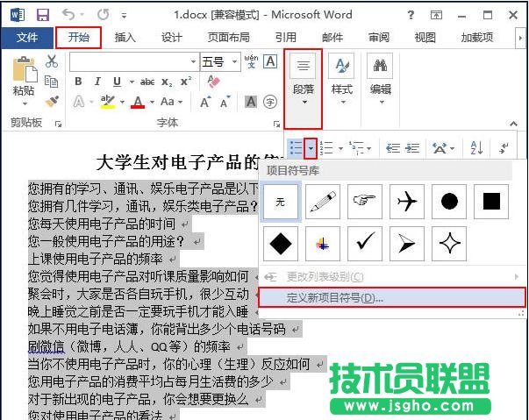Click 定义新项目符号(D)... menu item
529x420 pixels.
(392, 297)
